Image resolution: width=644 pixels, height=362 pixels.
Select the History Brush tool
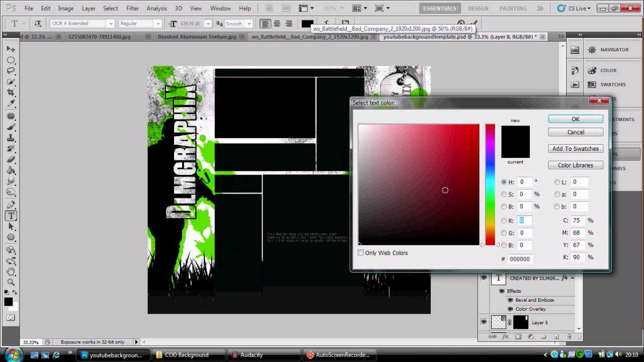11,149
